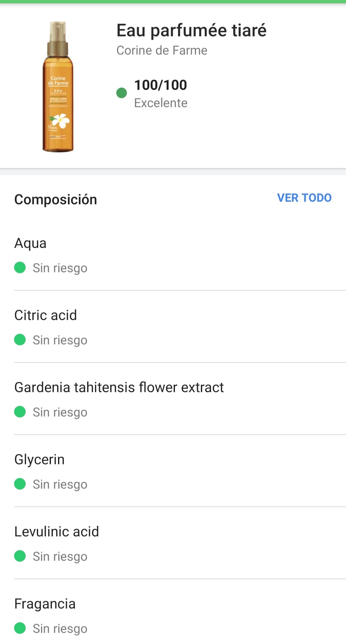Open the Aqua ingredient details

point(30,243)
